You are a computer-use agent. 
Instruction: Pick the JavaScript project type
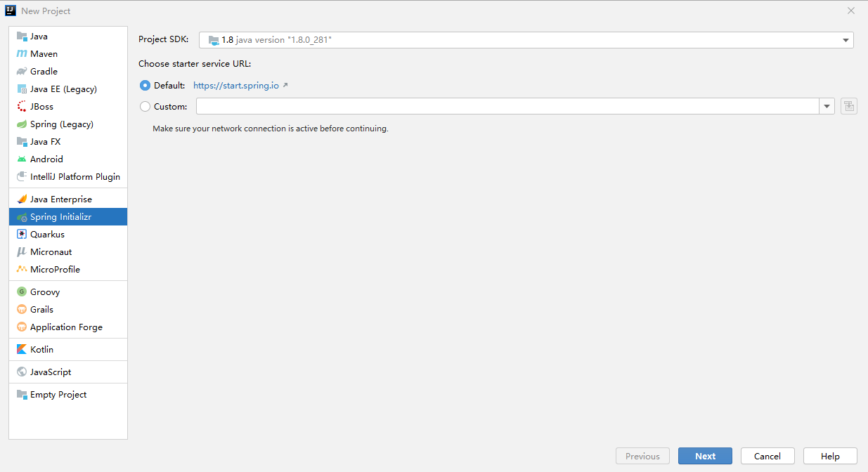68,372
